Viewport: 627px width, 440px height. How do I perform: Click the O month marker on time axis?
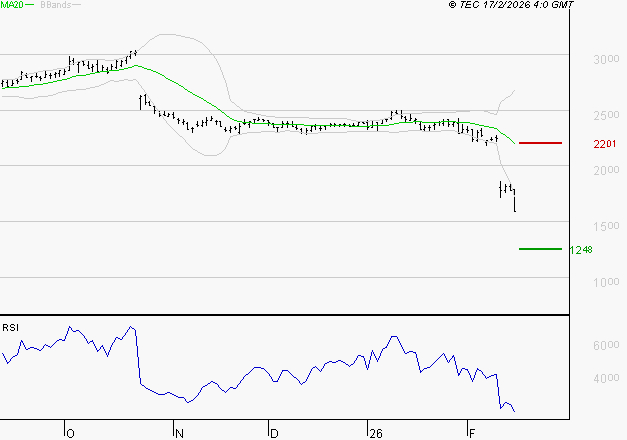tap(70, 434)
